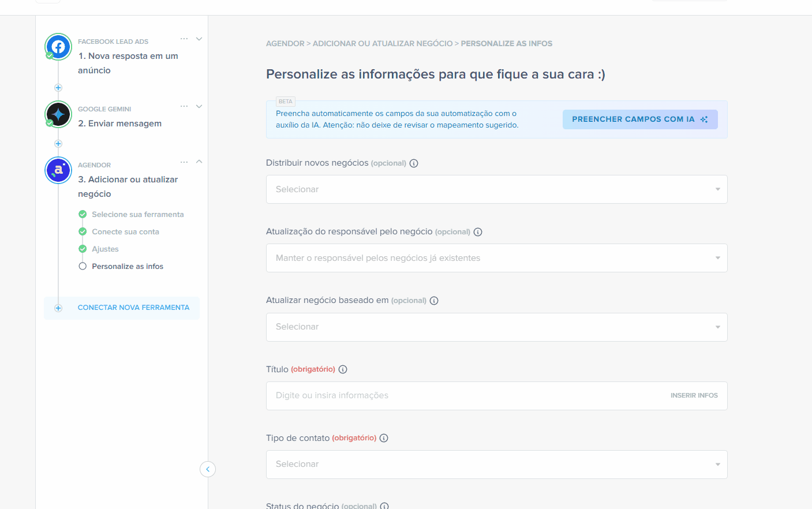Show info for Distribuir novos negócios
The image size is (812, 509).
point(414,163)
